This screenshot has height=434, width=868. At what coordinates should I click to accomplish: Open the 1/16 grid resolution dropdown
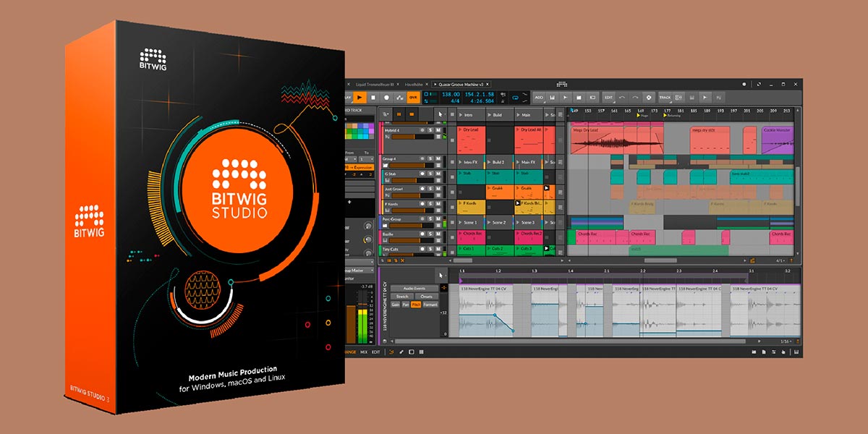point(786,339)
